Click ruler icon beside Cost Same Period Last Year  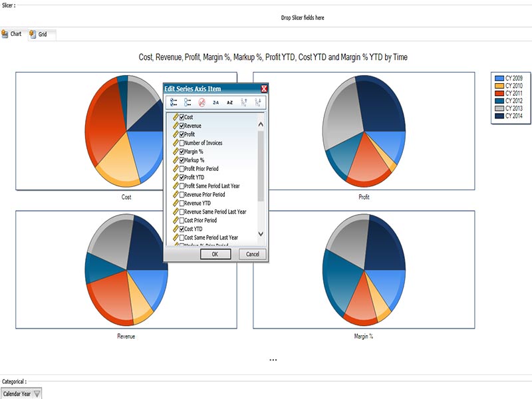176,237
